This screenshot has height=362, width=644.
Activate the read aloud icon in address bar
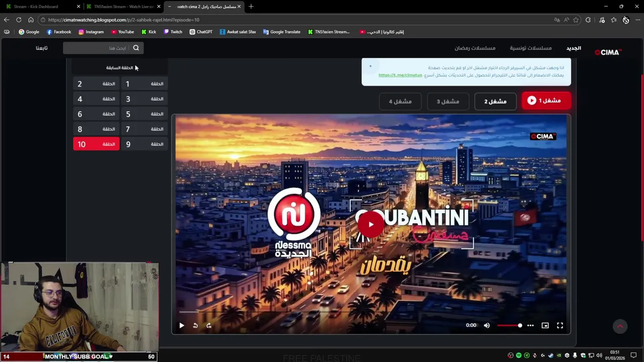[567, 20]
